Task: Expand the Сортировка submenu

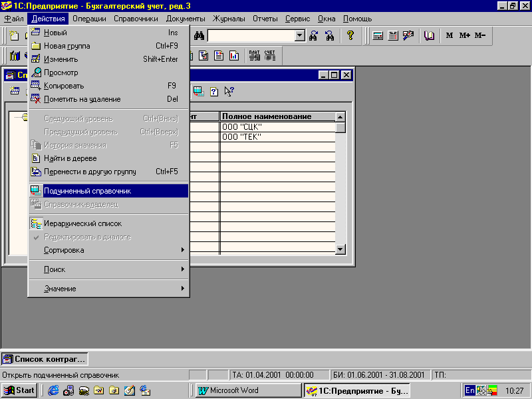Action: [108, 250]
